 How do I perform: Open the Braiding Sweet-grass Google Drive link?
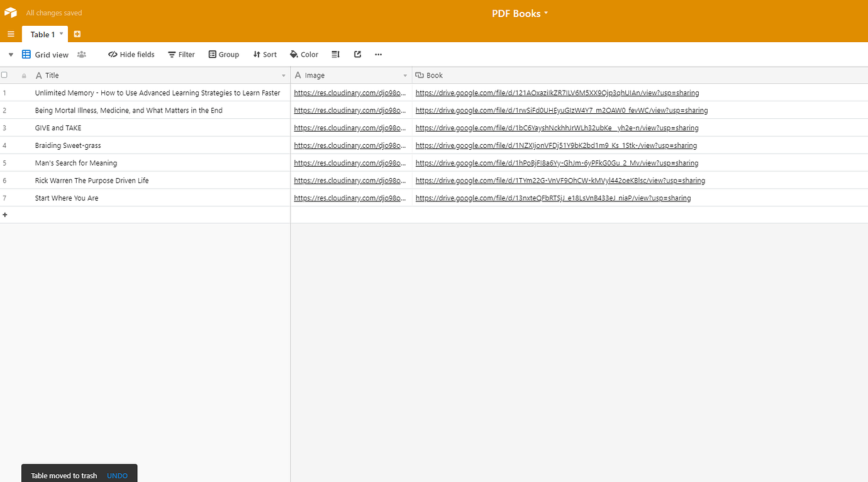(x=555, y=145)
